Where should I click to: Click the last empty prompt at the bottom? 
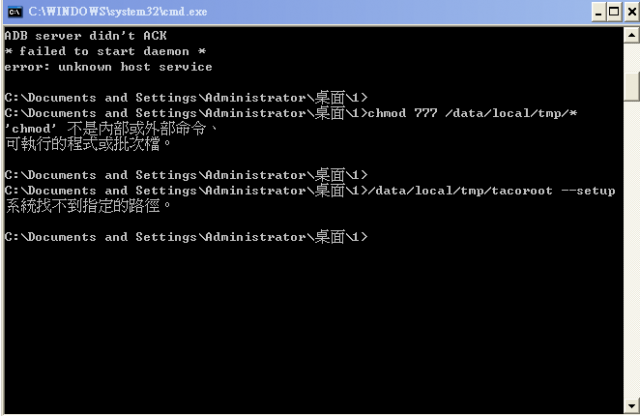(186, 237)
